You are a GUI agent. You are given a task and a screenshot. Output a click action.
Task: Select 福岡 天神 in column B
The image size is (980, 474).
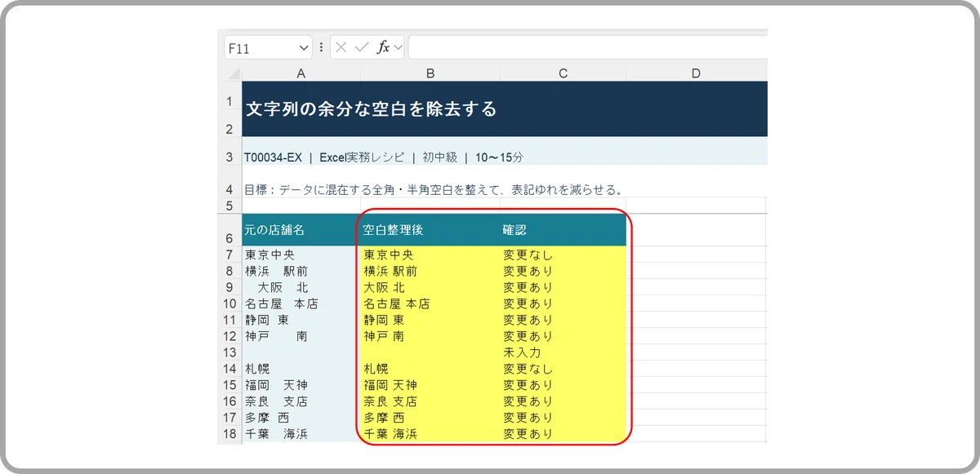(430, 385)
